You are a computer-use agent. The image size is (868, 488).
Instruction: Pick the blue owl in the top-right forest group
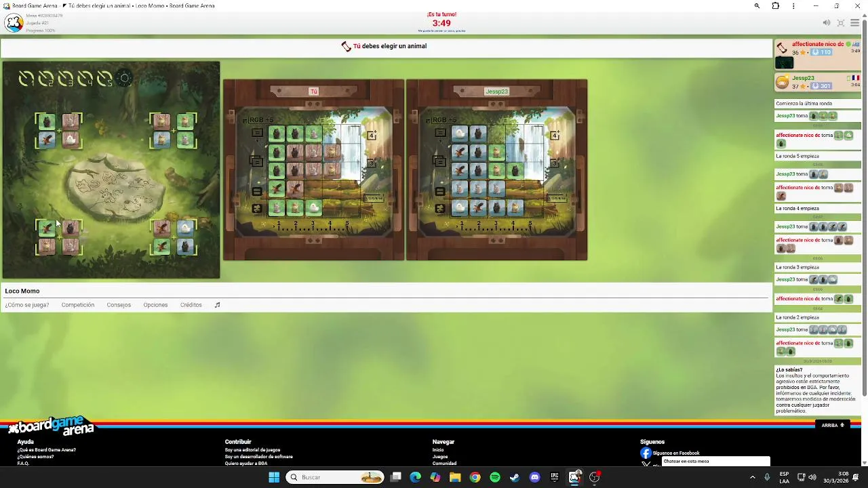click(161, 140)
